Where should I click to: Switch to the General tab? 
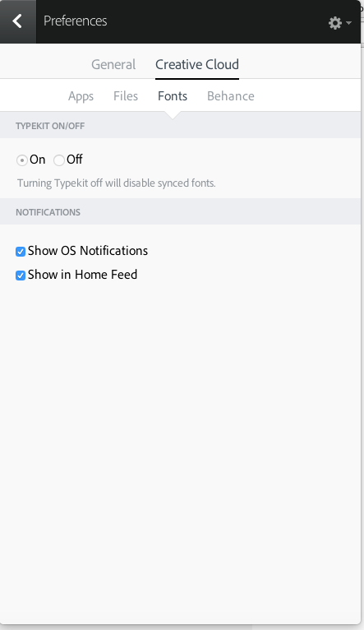[113, 64]
